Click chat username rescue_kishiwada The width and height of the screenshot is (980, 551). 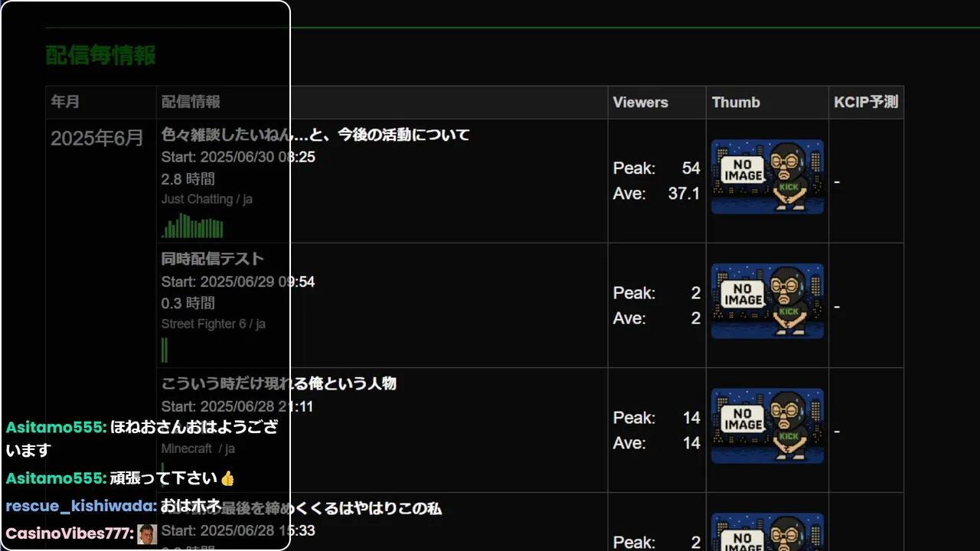point(81,506)
